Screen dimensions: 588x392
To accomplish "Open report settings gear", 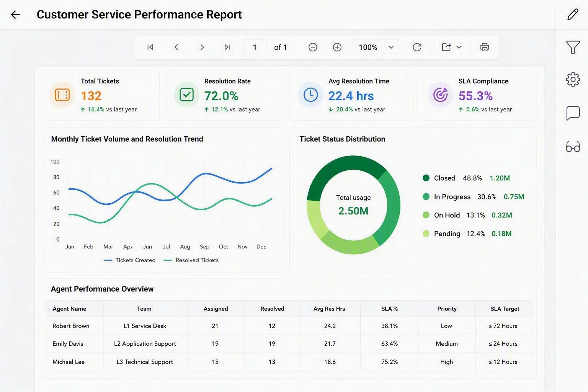I will [x=573, y=80].
